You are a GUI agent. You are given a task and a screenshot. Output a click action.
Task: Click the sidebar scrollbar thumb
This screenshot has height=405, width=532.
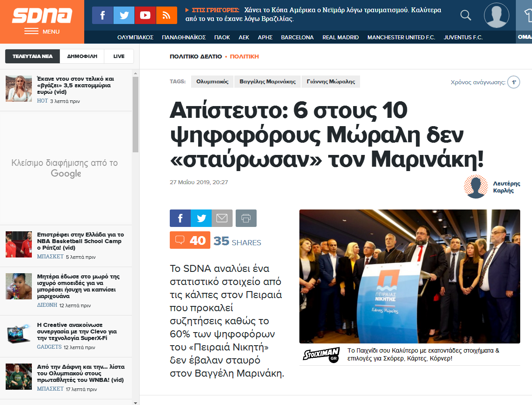click(x=135, y=114)
